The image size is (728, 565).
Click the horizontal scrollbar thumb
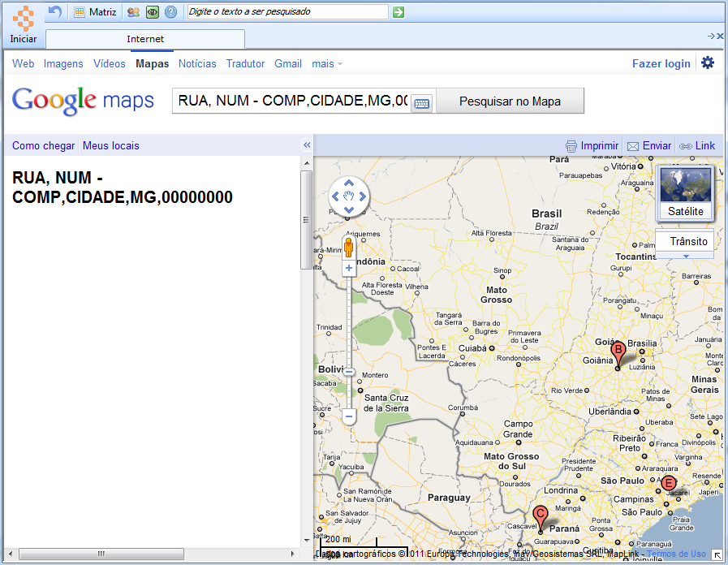click(x=101, y=554)
